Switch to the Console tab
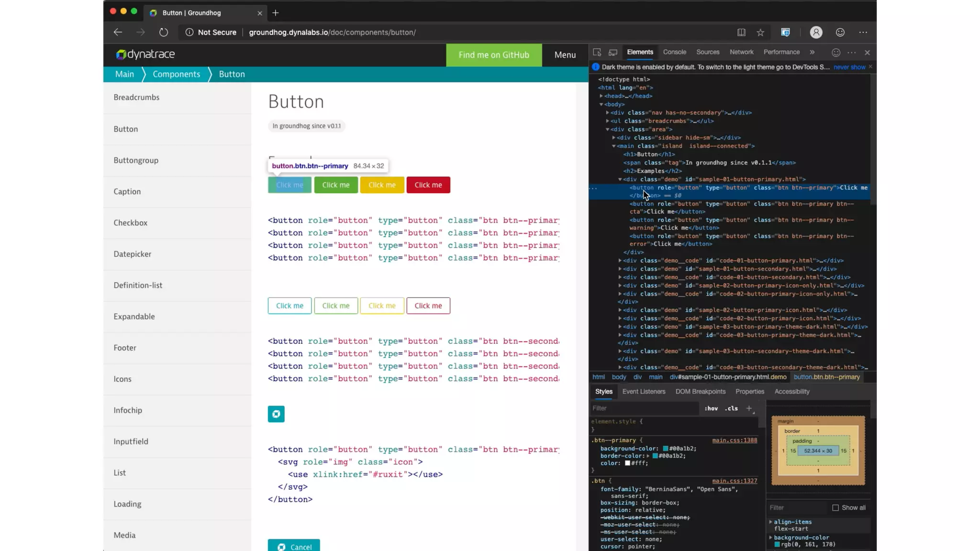Image resolution: width=980 pixels, height=551 pixels. click(x=674, y=52)
